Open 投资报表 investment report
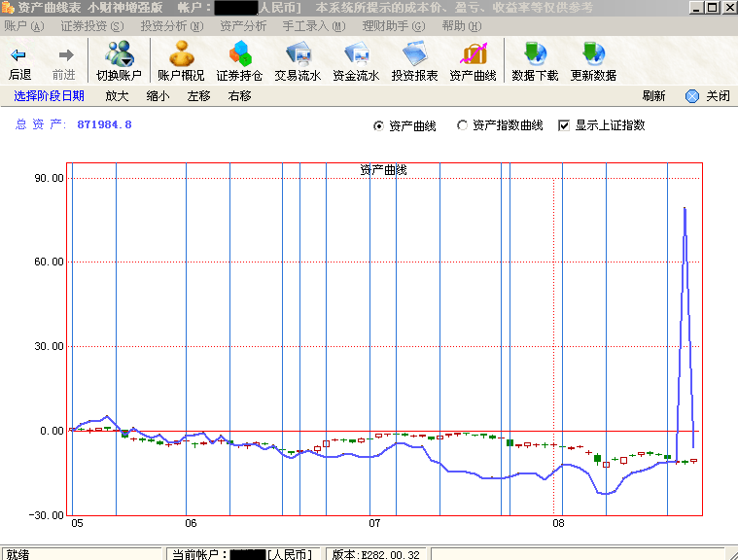Viewport: 738px width, 560px height. click(x=414, y=55)
